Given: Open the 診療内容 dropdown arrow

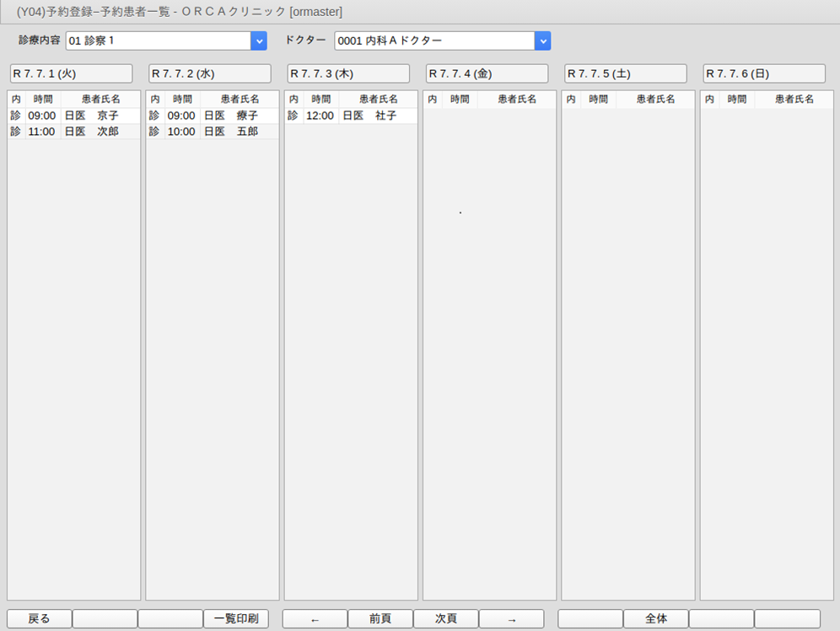Looking at the screenshot, I should pos(259,40).
